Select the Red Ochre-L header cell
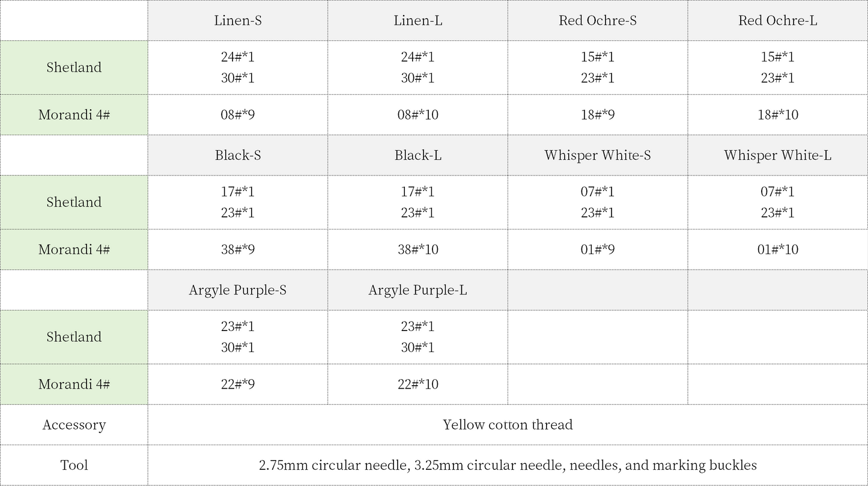Viewport: 868px width, 486px height. click(778, 20)
